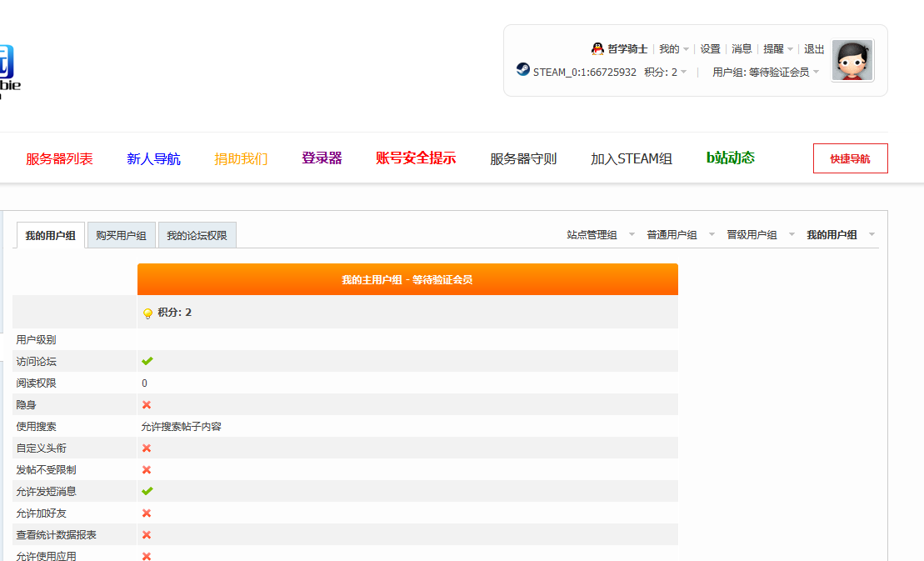The image size is (924, 561).
Task: Click the red X in 隐身 row
Action: point(147,405)
